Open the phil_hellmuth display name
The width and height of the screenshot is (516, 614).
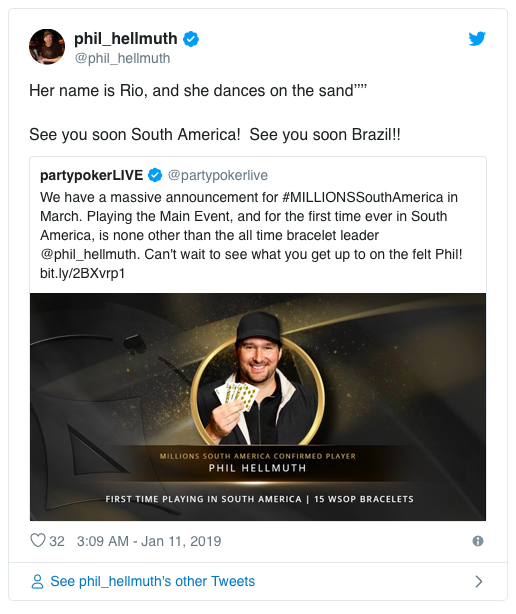[126, 38]
